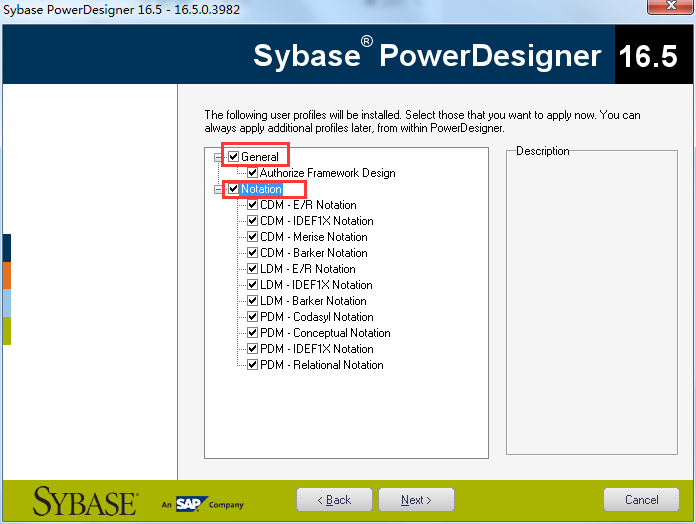Toggle PDM - IDEF1X Notation checkbox
Image resolution: width=696 pixels, height=524 pixels.
point(253,349)
